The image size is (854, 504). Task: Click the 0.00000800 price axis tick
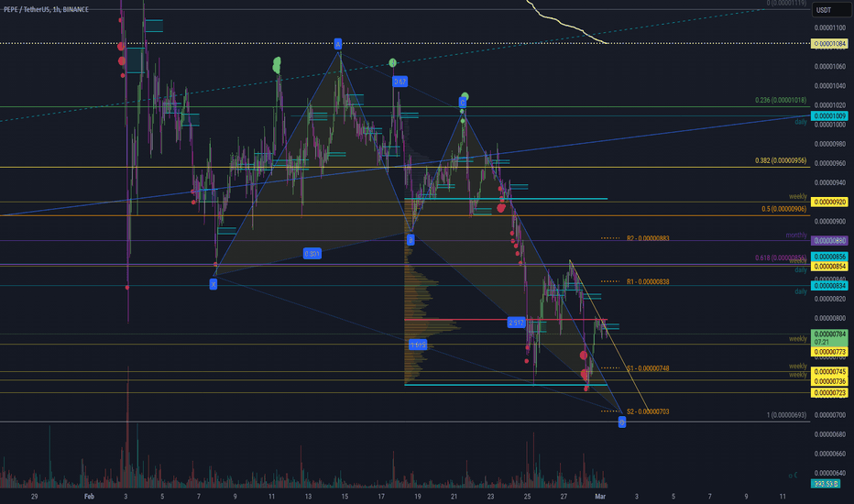[830, 318]
